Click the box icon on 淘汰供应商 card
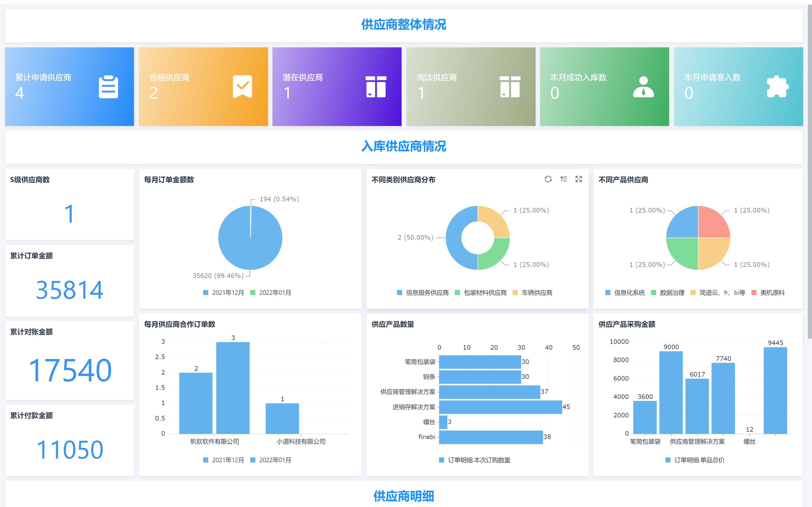Viewport: 812px width, 507px height. [x=510, y=87]
